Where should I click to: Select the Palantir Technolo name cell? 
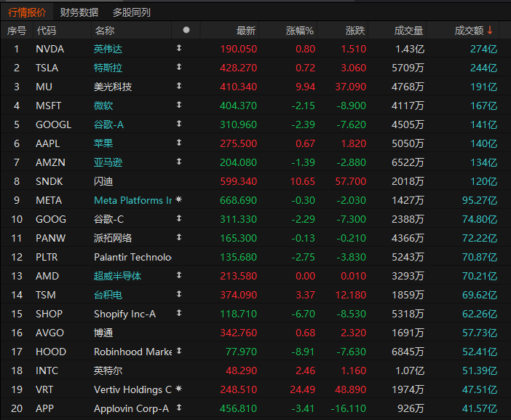pyautogui.click(x=132, y=257)
